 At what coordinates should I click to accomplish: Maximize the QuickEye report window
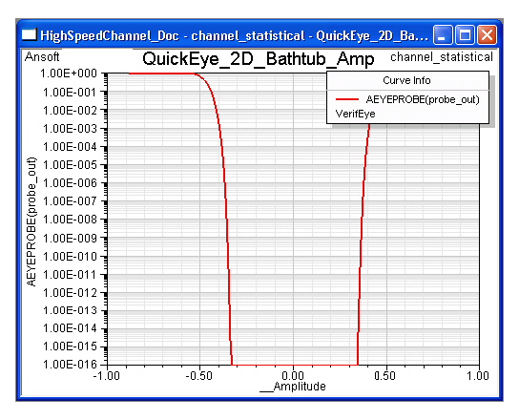(x=465, y=34)
